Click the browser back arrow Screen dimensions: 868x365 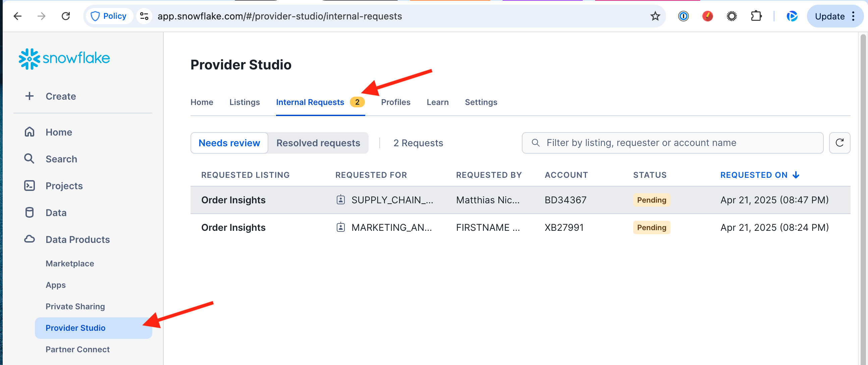(x=17, y=16)
